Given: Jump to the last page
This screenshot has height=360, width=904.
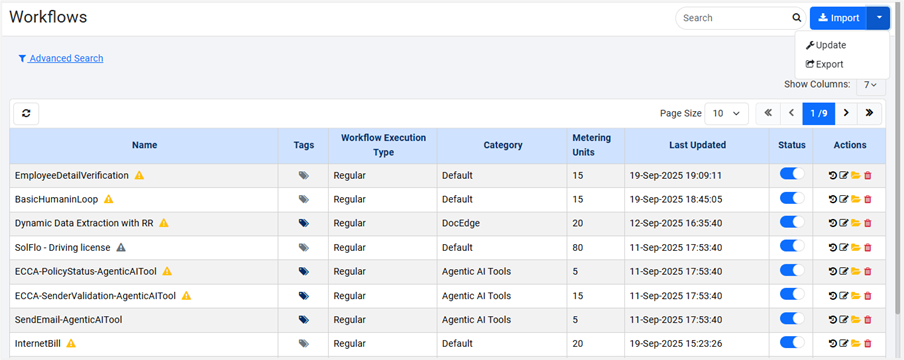Looking at the screenshot, I should pos(869,114).
